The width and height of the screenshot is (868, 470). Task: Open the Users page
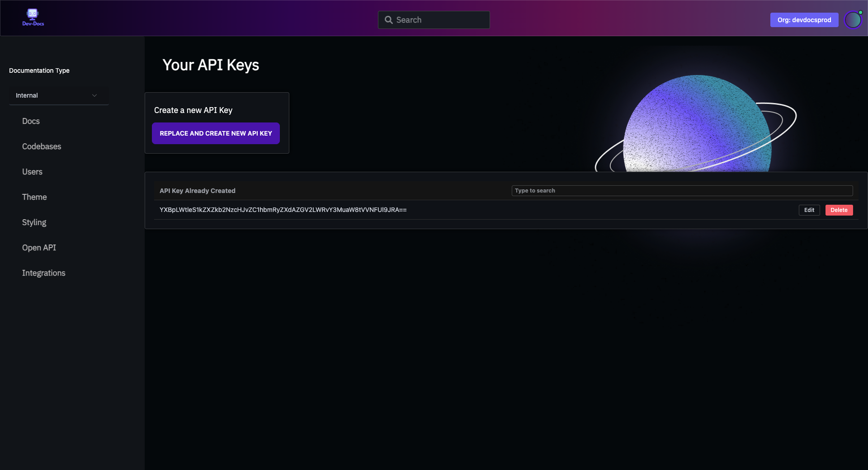(32, 172)
